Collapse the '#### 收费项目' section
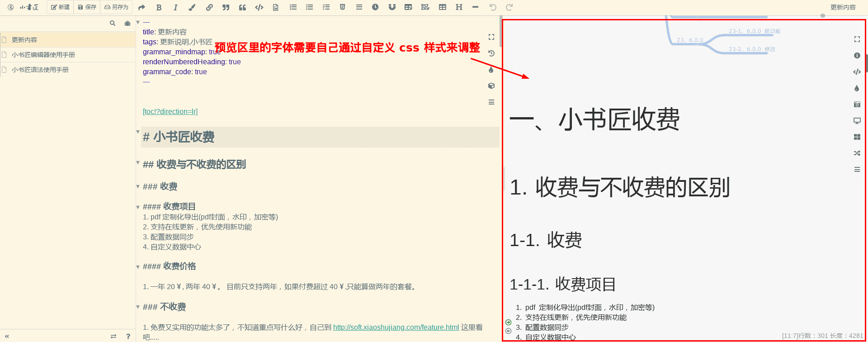 click(138, 207)
